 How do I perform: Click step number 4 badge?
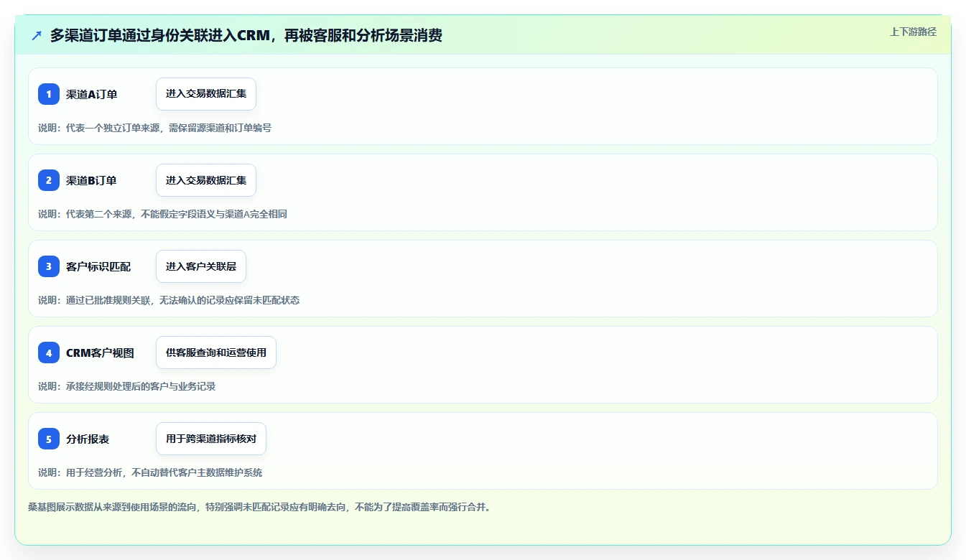[49, 353]
